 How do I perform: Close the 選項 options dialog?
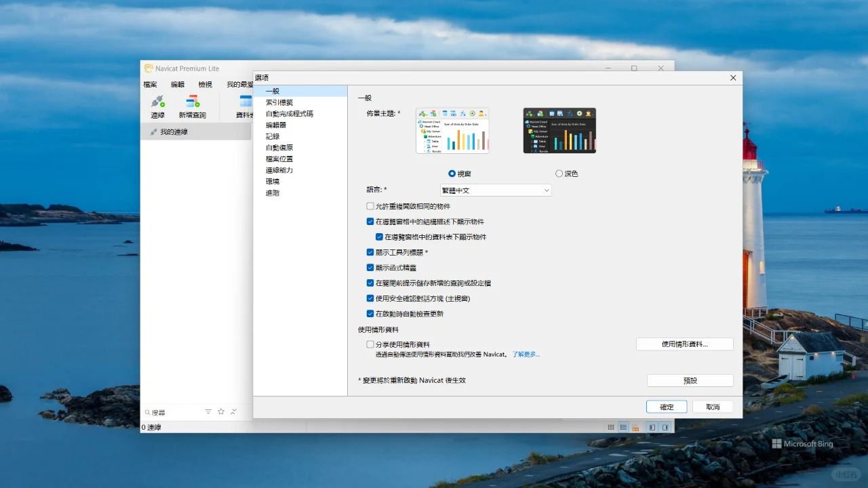pos(733,78)
